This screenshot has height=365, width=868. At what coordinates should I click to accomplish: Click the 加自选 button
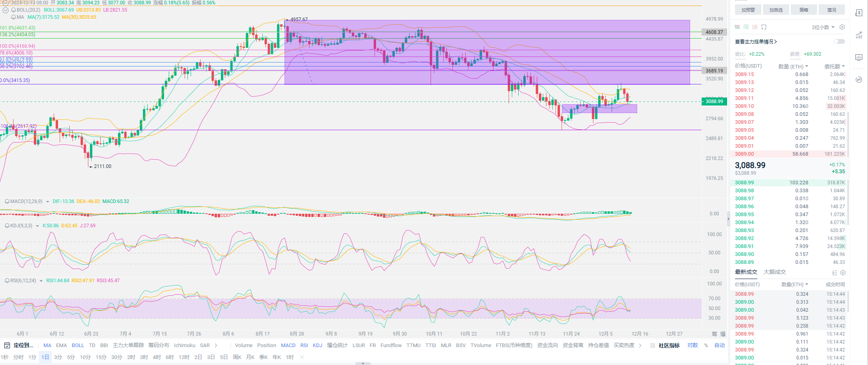pos(776,10)
